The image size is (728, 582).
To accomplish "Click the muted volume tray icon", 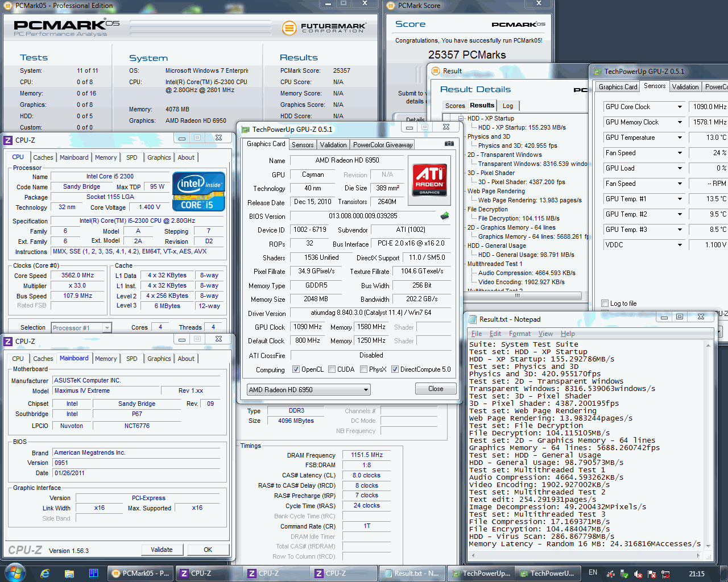I will point(638,574).
